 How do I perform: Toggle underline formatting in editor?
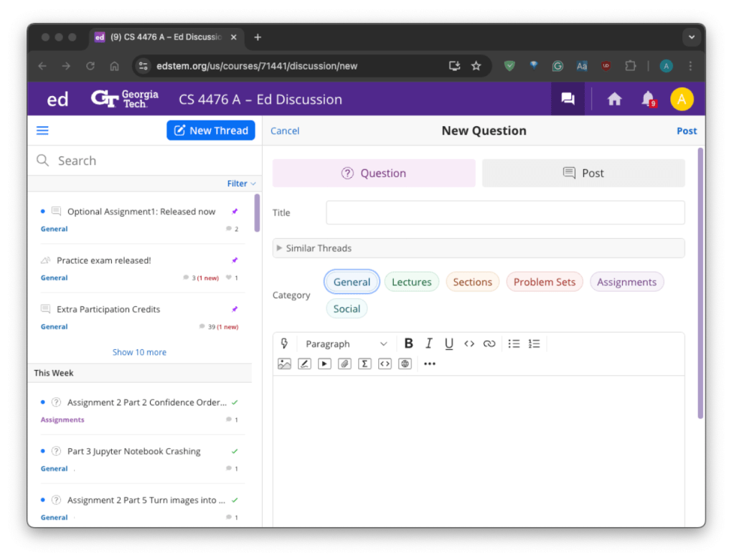448,344
